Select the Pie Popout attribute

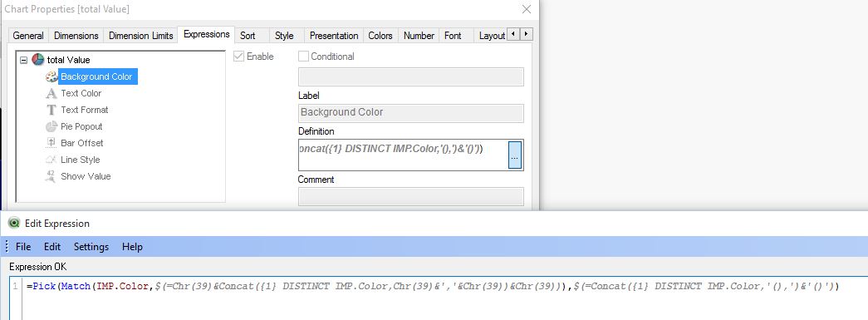[81, 126]
